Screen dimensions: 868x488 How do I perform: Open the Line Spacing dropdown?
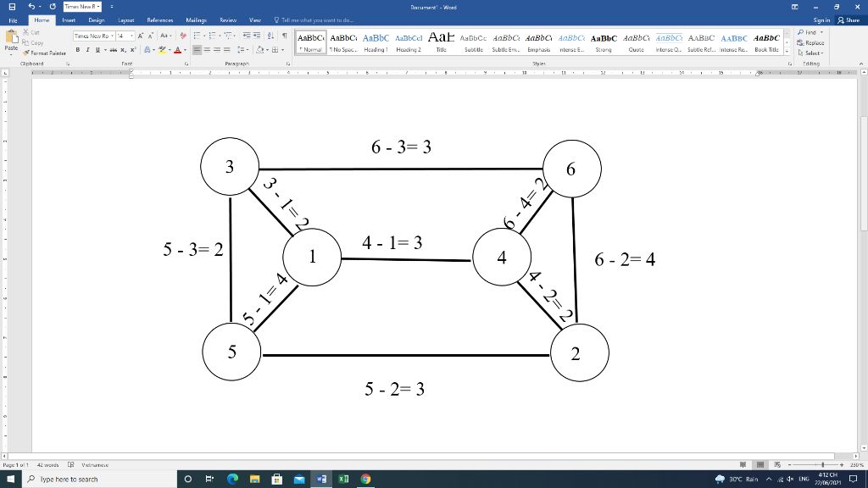click(242, 50)
